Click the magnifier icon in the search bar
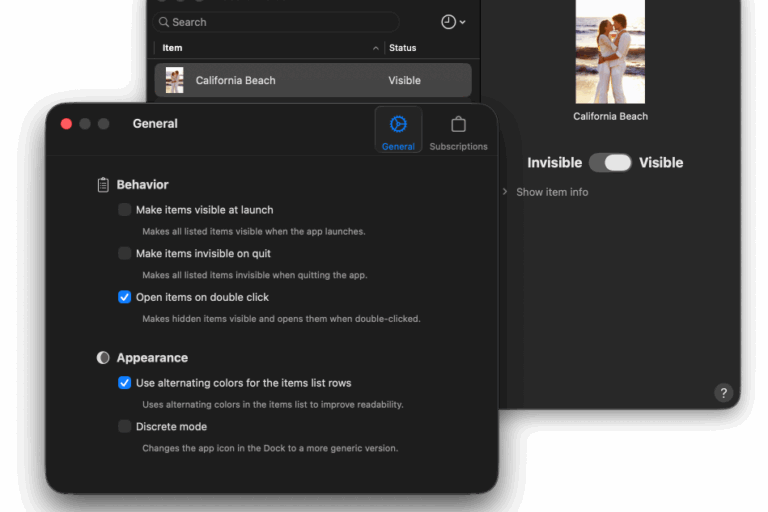Screen dimensions: 768x512 162,22
